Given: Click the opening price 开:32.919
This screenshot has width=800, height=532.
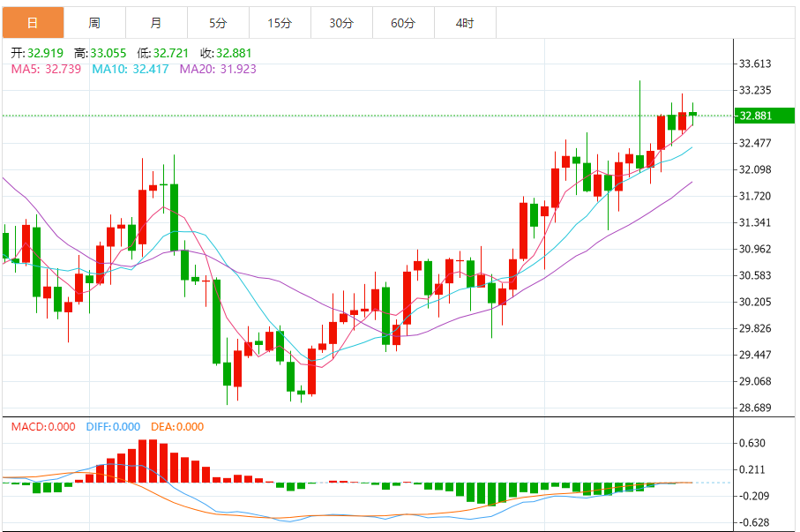Looking at the screenshot, I should click(x=37, y=53).
